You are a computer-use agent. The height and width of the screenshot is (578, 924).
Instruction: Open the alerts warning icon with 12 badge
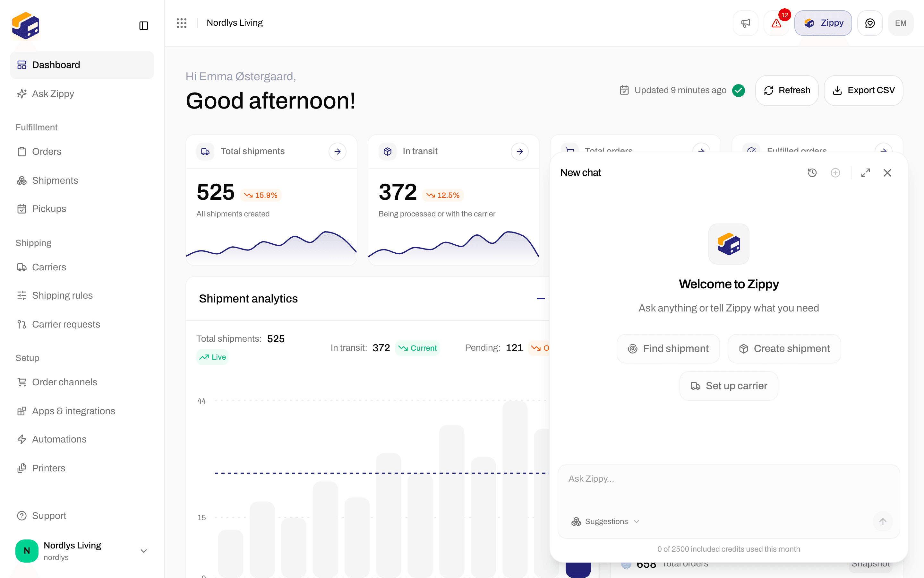click(x=776, y=23)
